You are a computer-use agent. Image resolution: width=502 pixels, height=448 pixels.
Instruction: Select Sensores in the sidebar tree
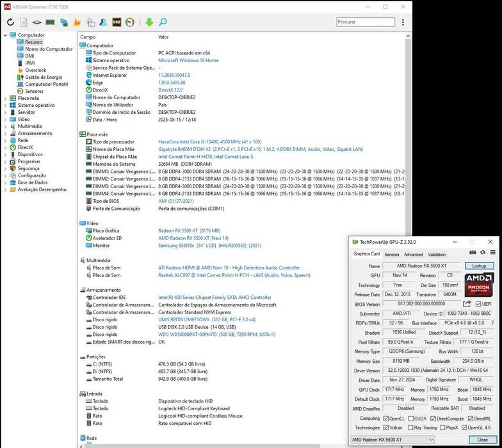34,91
